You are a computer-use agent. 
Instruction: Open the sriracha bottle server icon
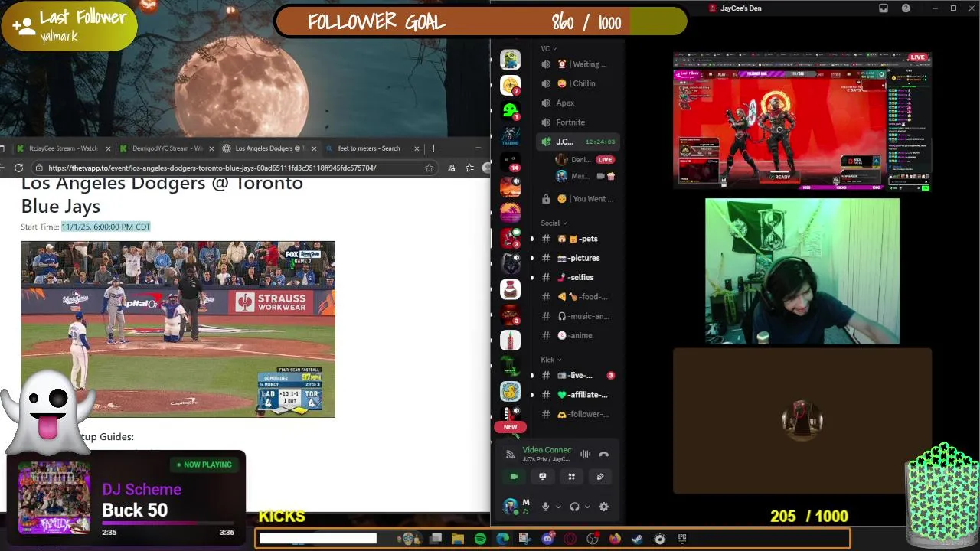click(510, 340)
